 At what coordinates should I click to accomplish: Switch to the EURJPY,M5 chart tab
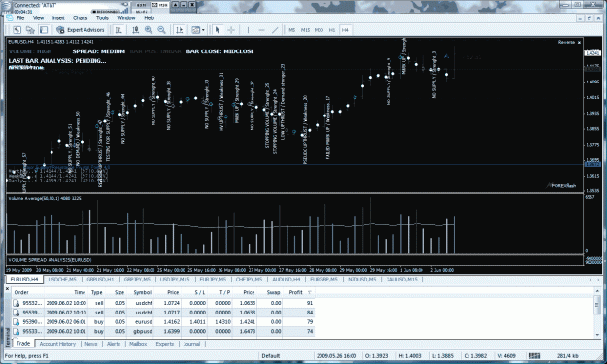[213, 279]
